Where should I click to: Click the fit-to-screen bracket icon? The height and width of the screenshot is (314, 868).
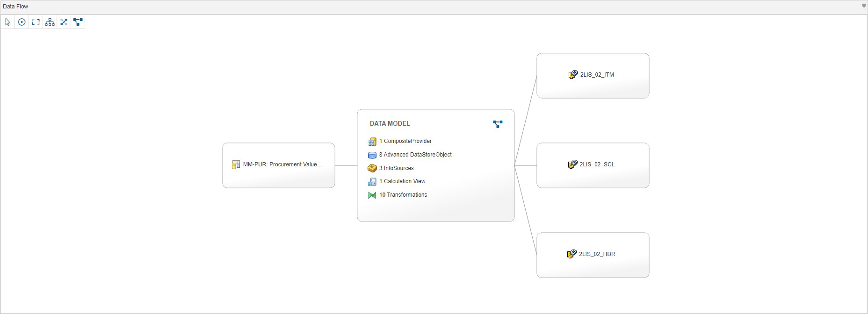[36, 22]
